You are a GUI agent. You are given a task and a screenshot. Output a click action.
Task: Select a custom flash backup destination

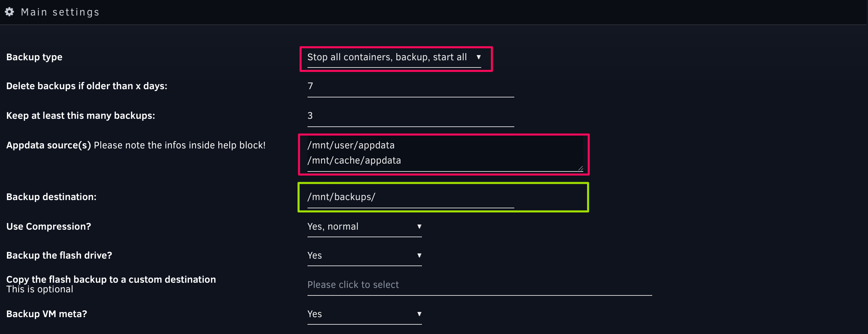tap(480, 285)
